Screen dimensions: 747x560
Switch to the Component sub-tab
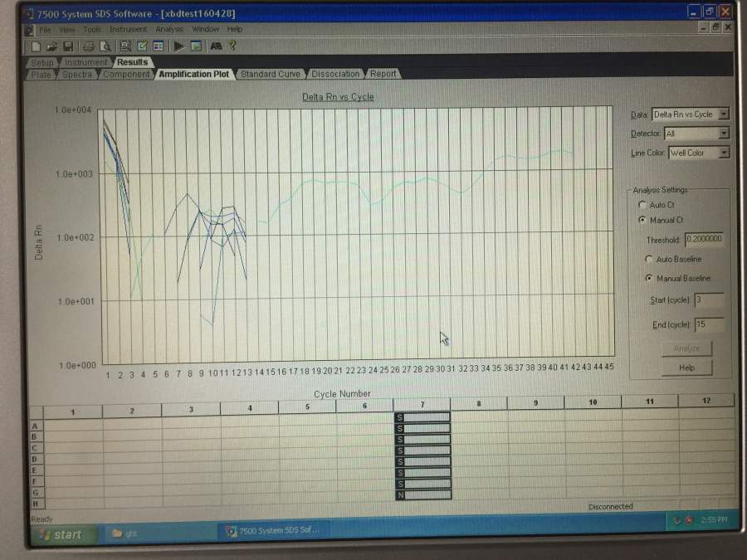(126, 75)
